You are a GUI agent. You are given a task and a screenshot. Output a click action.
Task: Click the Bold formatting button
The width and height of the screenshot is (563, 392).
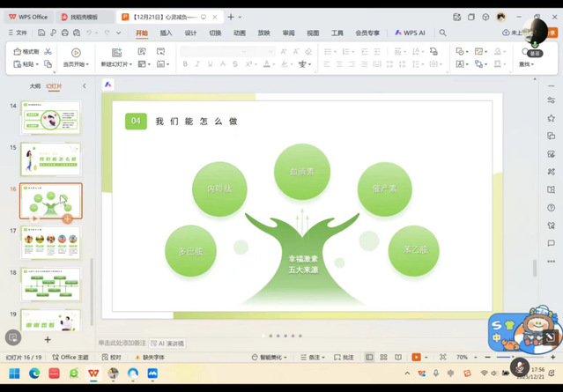tap(185, 64)
